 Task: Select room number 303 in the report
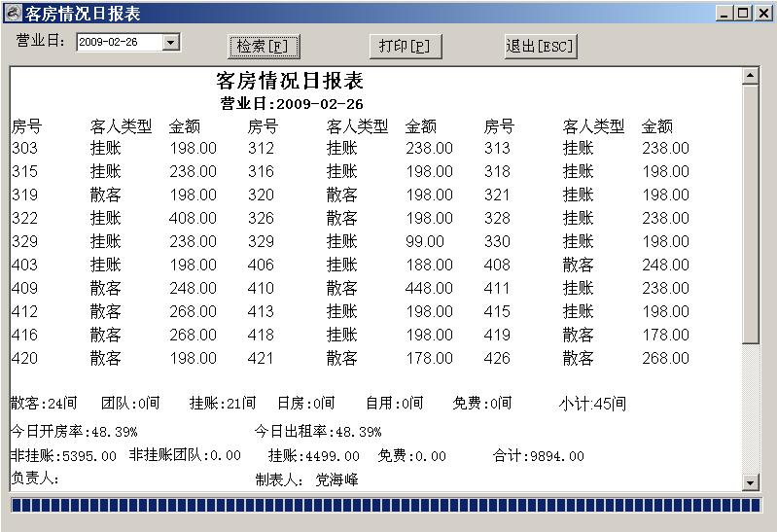[x=24, y=148]
